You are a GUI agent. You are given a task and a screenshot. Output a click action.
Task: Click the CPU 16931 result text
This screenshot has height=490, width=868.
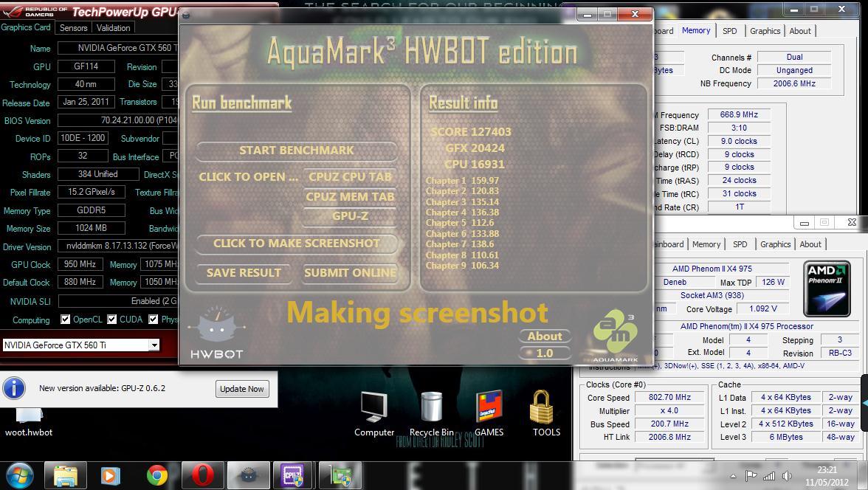(475, 164)
